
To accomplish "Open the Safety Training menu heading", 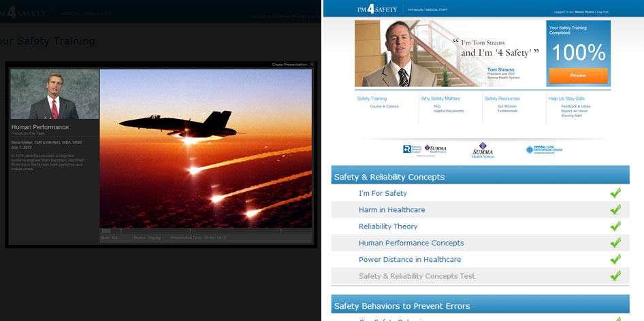I will tap(372, 99).
